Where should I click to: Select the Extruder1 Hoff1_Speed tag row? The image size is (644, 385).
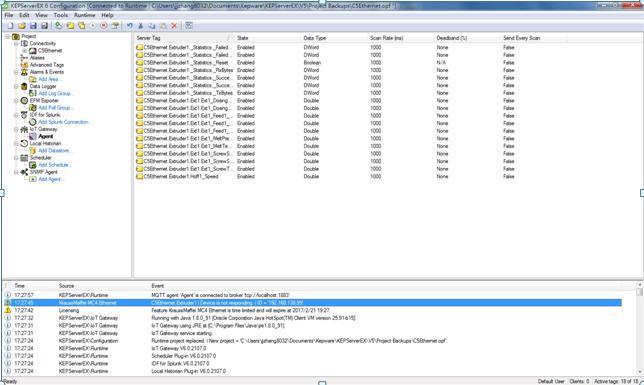pyautogui.click(x=350, y=177)
